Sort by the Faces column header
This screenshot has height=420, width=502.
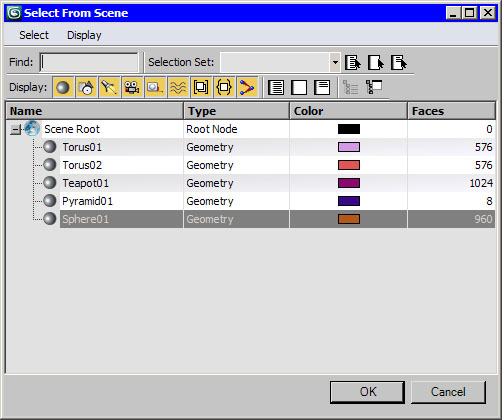click(451, 111)
